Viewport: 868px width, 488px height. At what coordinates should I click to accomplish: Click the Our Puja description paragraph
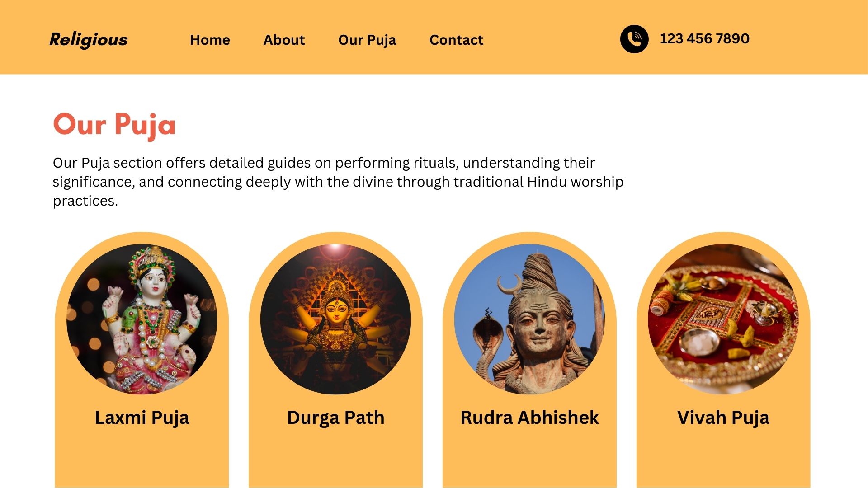click(338, 182)
